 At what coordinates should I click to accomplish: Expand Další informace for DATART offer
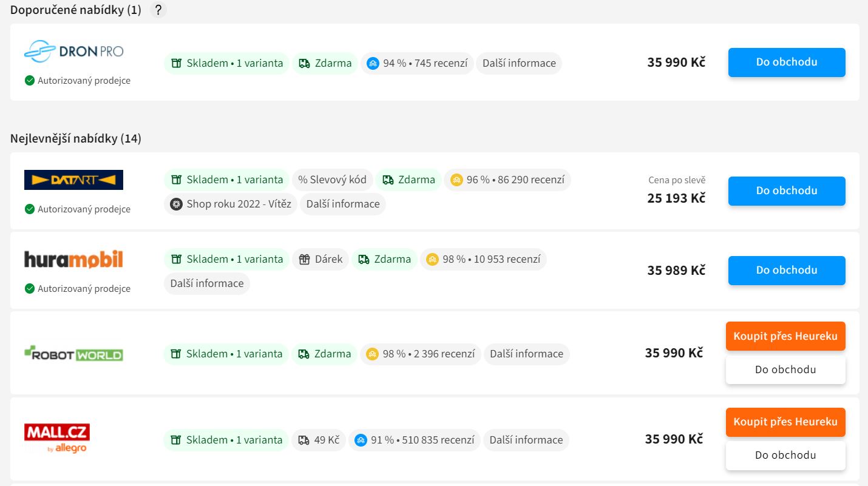tap(342, 204)
